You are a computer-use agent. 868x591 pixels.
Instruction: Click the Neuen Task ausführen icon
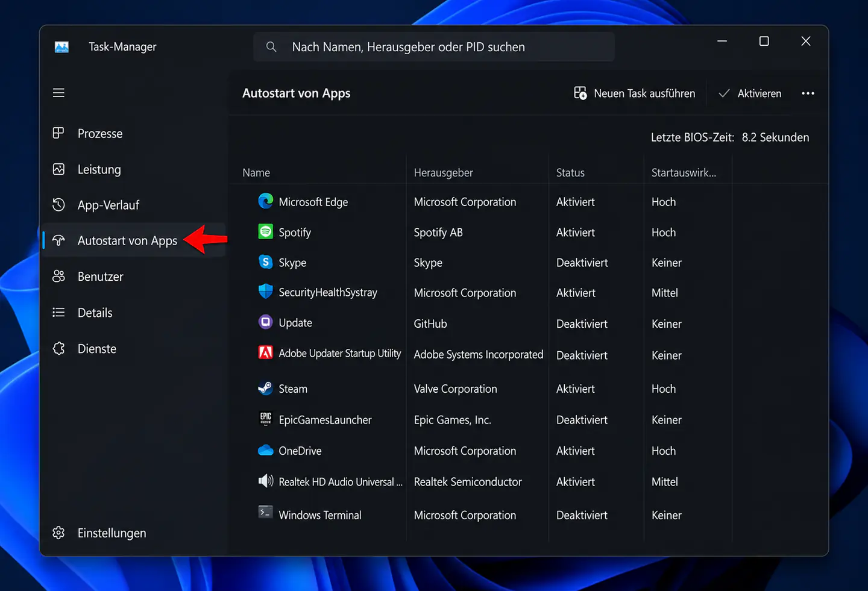point(580,93)
